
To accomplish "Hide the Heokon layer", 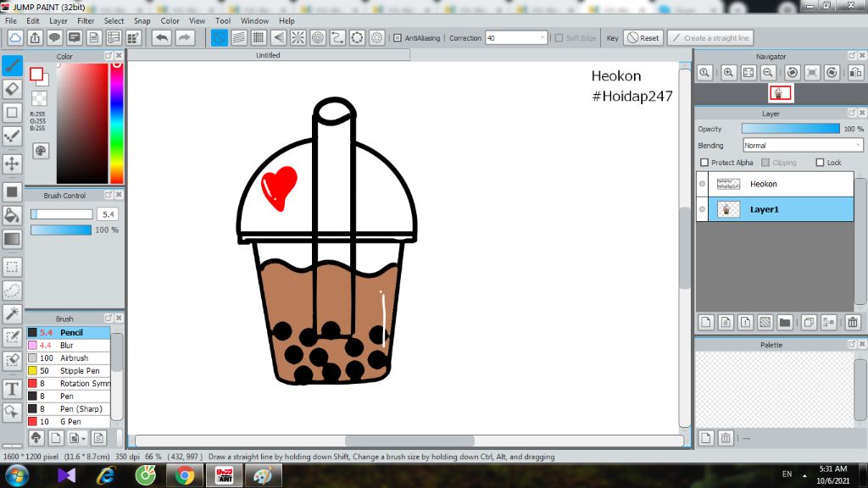I will point(703,184).
